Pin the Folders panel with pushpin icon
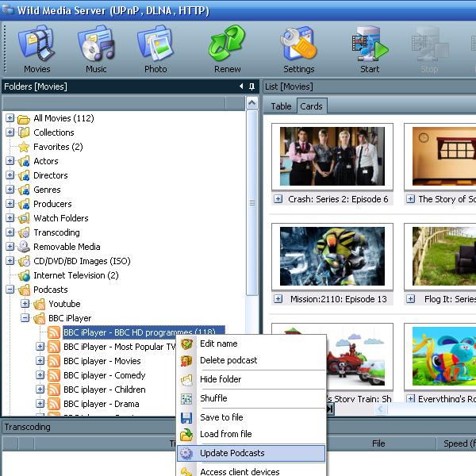This screenshot has height=476, width=476. [x=251, y=86]
